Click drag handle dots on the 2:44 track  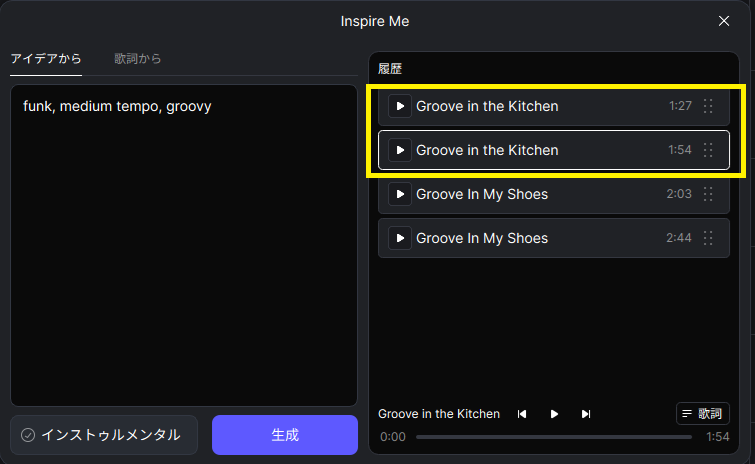(708, 238)
